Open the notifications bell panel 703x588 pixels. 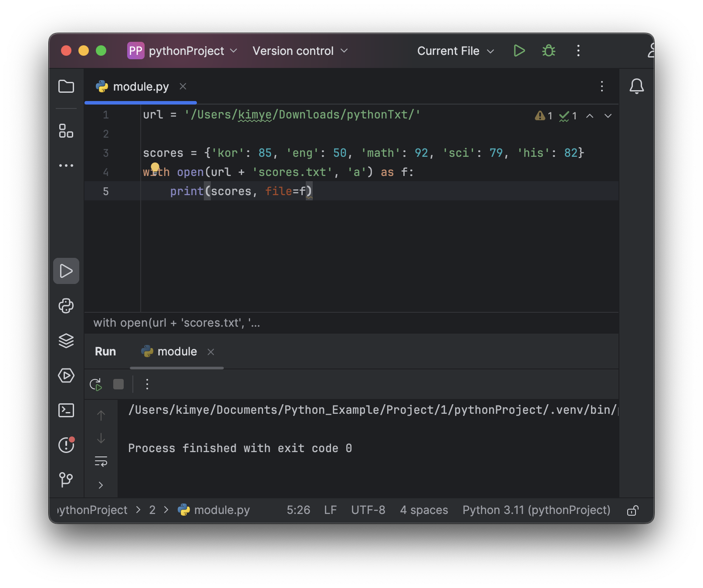637,86
